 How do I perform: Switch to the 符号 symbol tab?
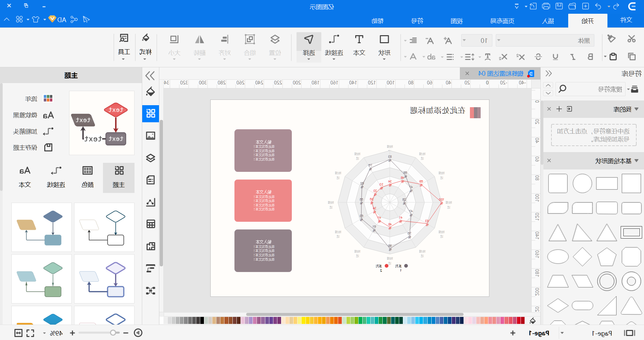pyautogui.click(x=417, y=21)
